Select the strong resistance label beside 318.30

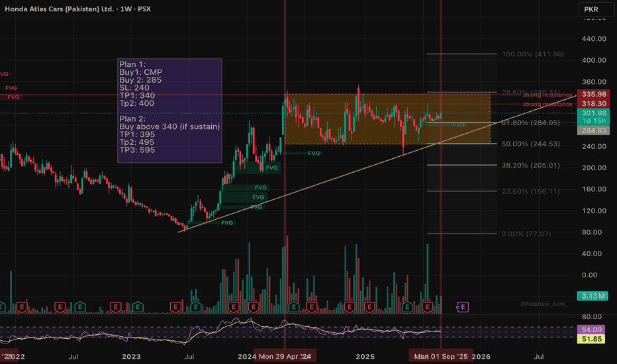pos(547,105)
